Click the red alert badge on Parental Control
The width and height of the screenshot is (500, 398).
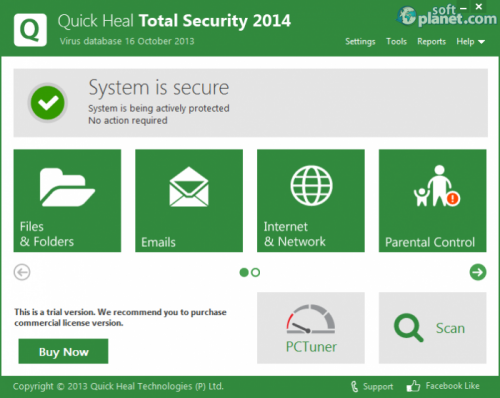[x=453, y=199]
